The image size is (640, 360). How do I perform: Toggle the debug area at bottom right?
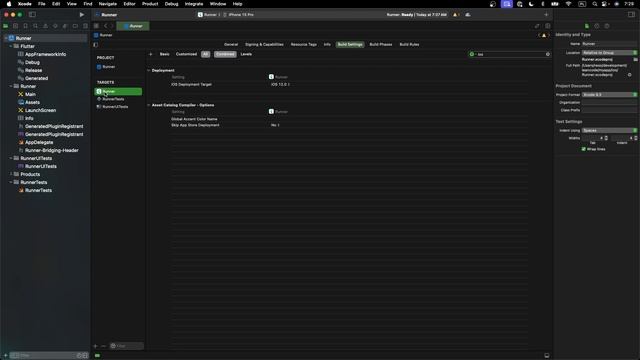point(547,356)
